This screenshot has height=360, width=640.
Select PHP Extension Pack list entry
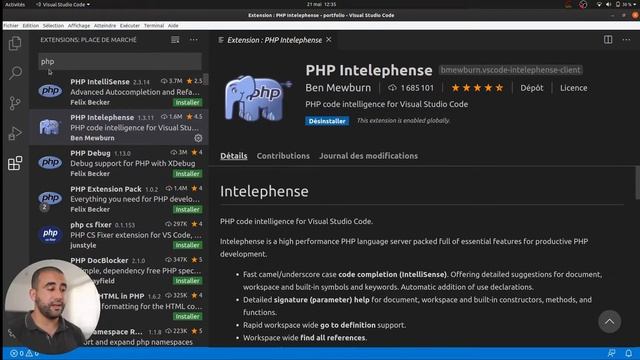tap(119, 199)
